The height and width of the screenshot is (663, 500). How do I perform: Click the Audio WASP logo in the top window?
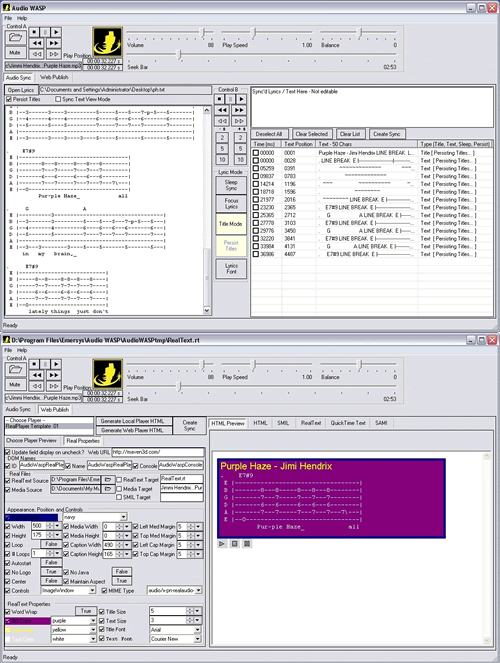coord(108,42)
